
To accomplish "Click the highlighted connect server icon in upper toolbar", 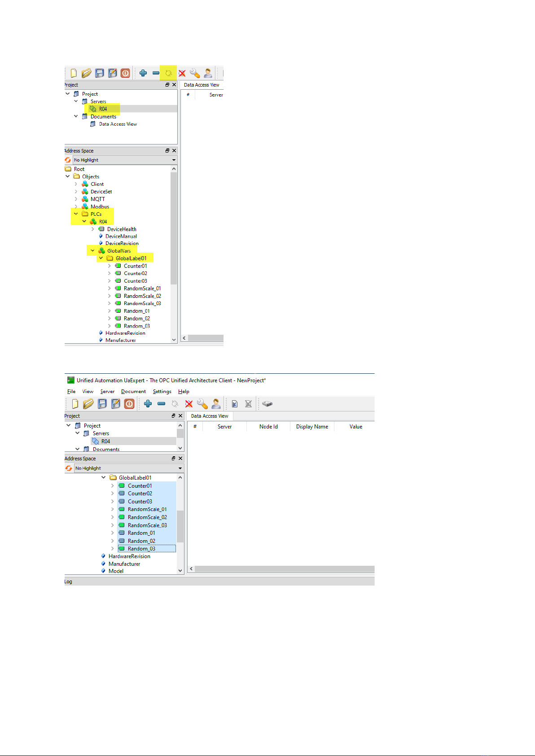I will coord(169,73).
